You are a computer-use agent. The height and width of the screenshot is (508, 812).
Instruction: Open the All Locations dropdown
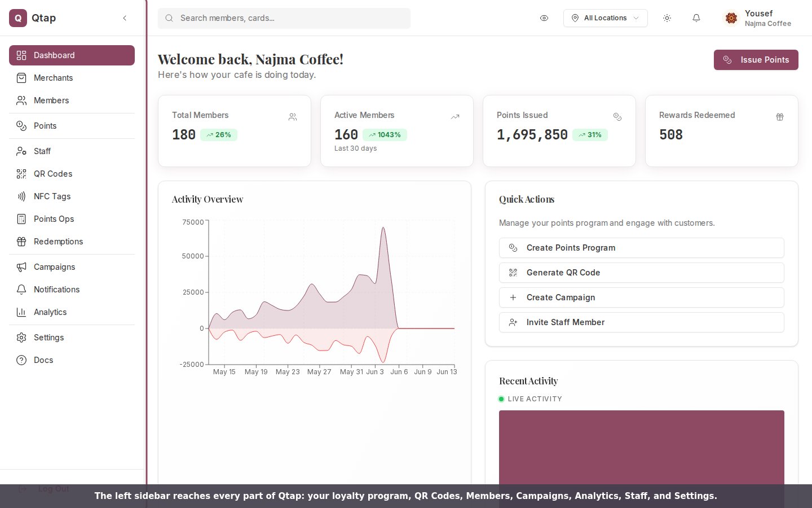tap(606, 18)
